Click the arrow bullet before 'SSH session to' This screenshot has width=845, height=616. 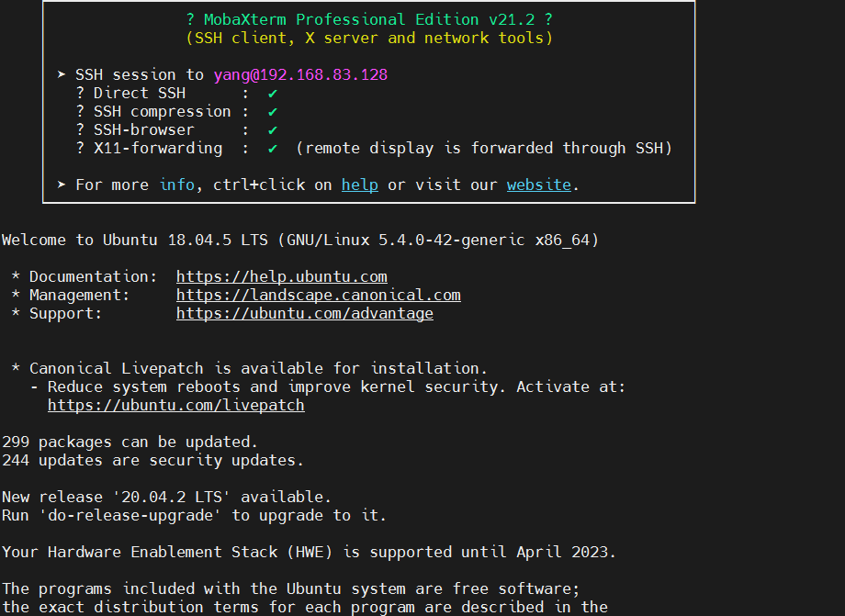(62, 75)
